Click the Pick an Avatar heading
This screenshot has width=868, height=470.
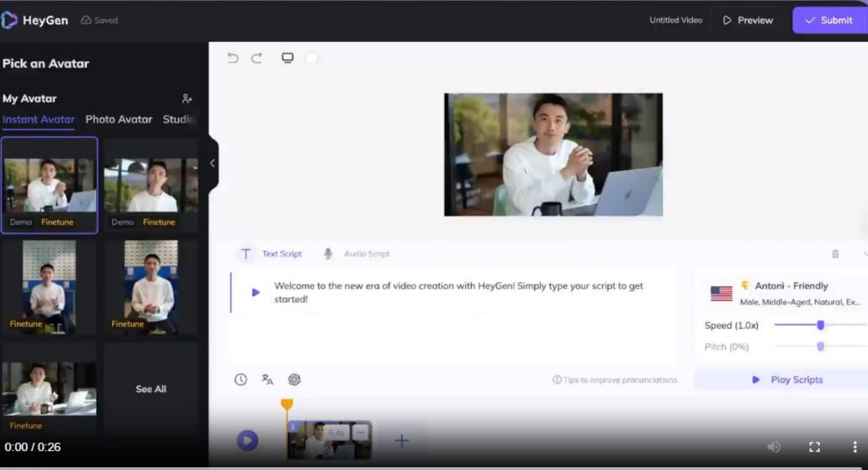click(x=46, y=64)
